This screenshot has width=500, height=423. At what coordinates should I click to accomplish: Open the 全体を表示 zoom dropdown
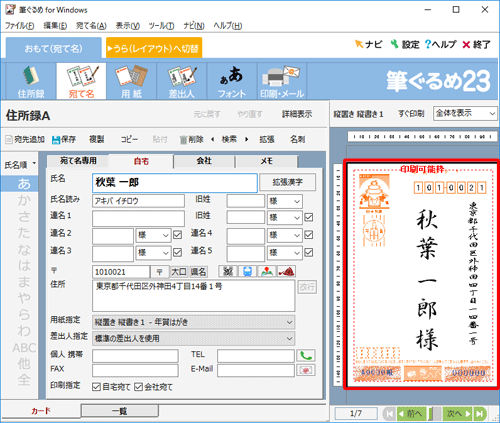pyautogui.click(x=465, y=113)
